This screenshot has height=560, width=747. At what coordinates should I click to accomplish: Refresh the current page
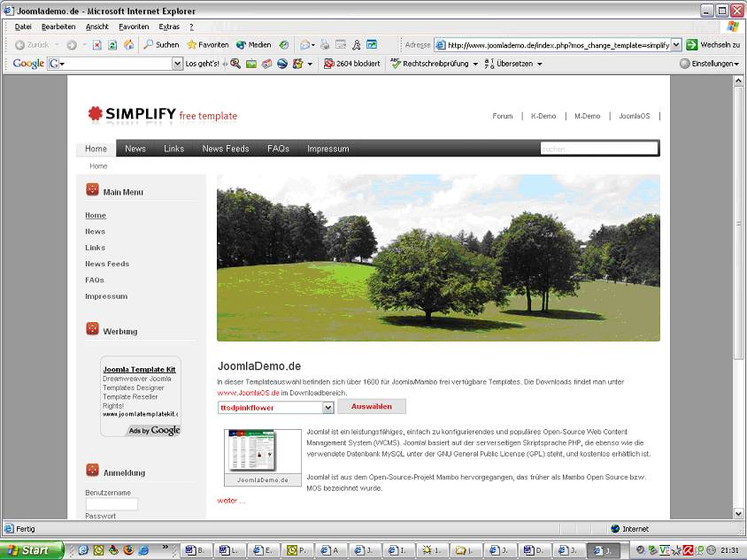tap(112, 45)
